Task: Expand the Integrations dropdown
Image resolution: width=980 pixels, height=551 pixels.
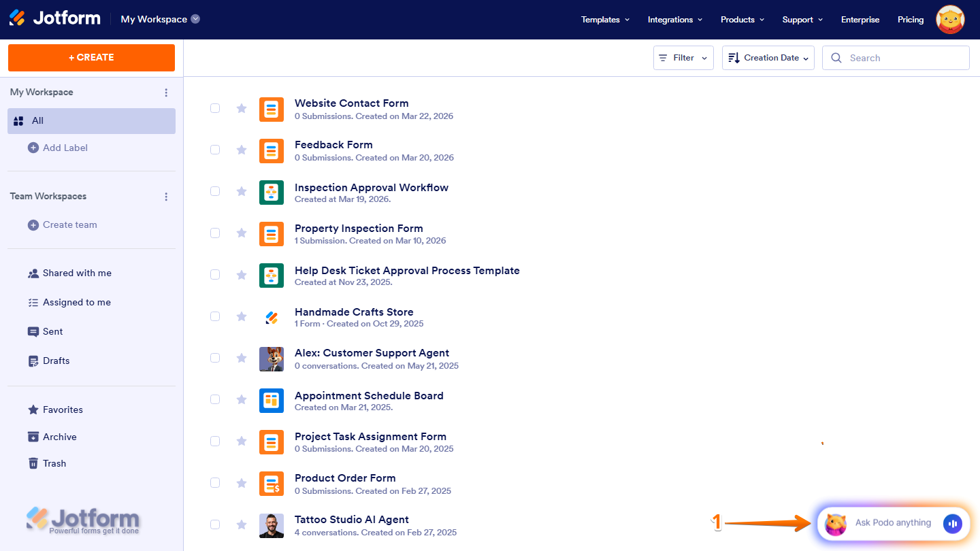Action: click(x=675, y=20)
